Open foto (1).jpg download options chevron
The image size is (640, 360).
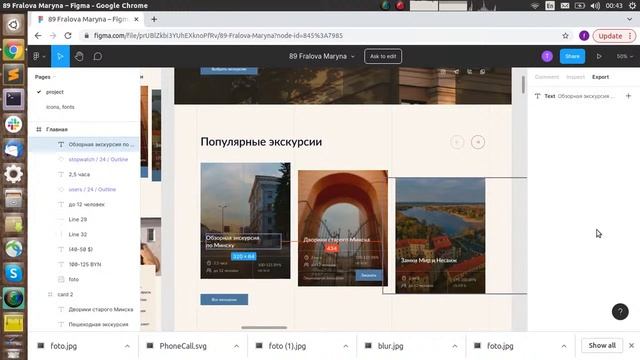pyautogui.click(x=346, y=346)
